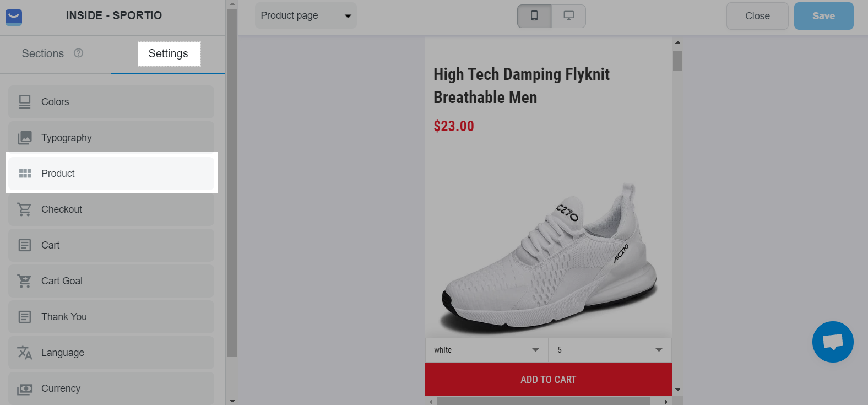Select the Settings tab
868x405 pixels.
tap(169, 53)
